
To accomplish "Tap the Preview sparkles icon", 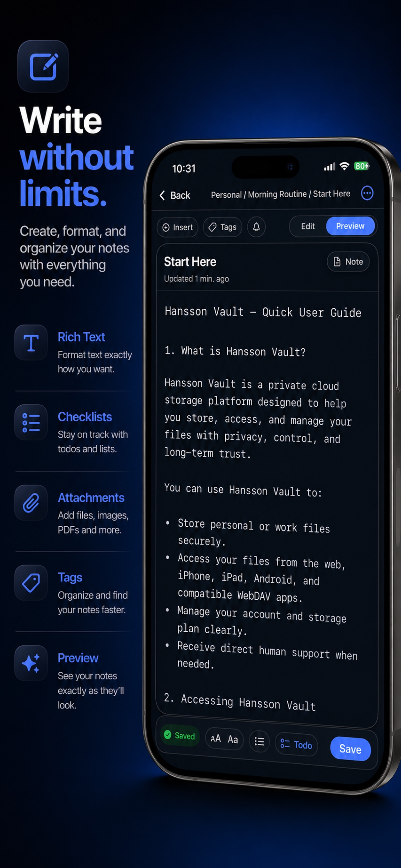I will (x=31, y=663).
